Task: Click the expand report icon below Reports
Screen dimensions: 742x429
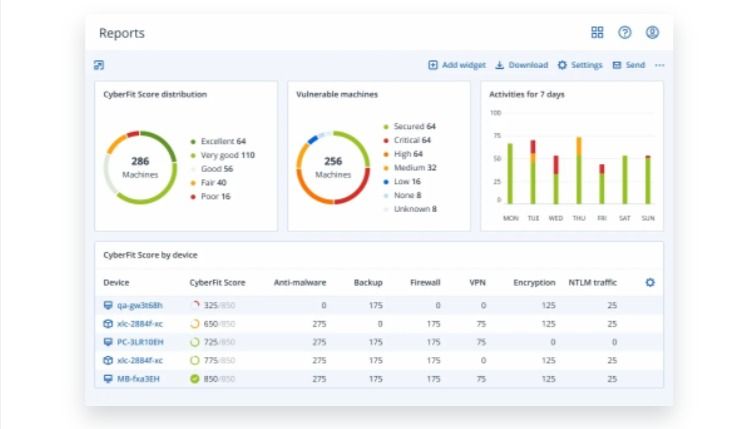Action: pyautogui.click(x=99, y=65)
